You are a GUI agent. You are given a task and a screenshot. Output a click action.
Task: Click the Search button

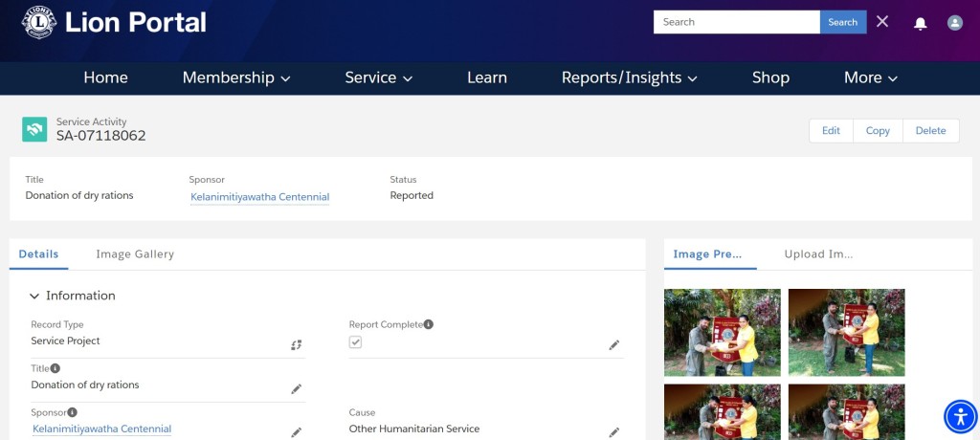click(x=843, y=22)
